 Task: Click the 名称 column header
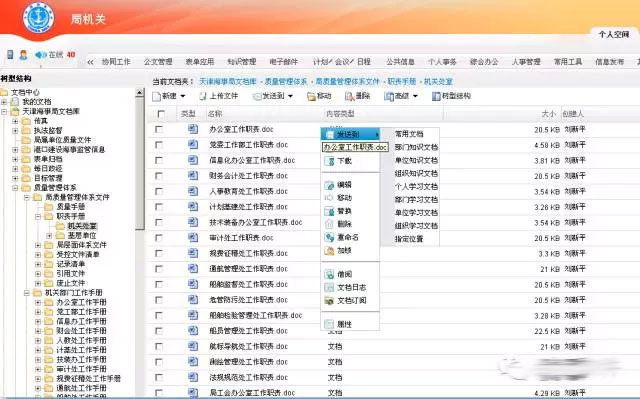coord(215,114)
